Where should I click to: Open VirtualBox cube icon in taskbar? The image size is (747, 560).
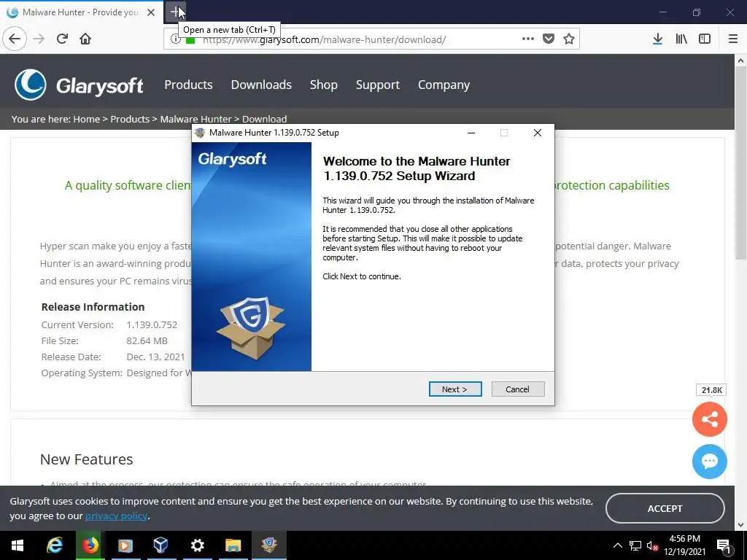(x=161, y=545)
